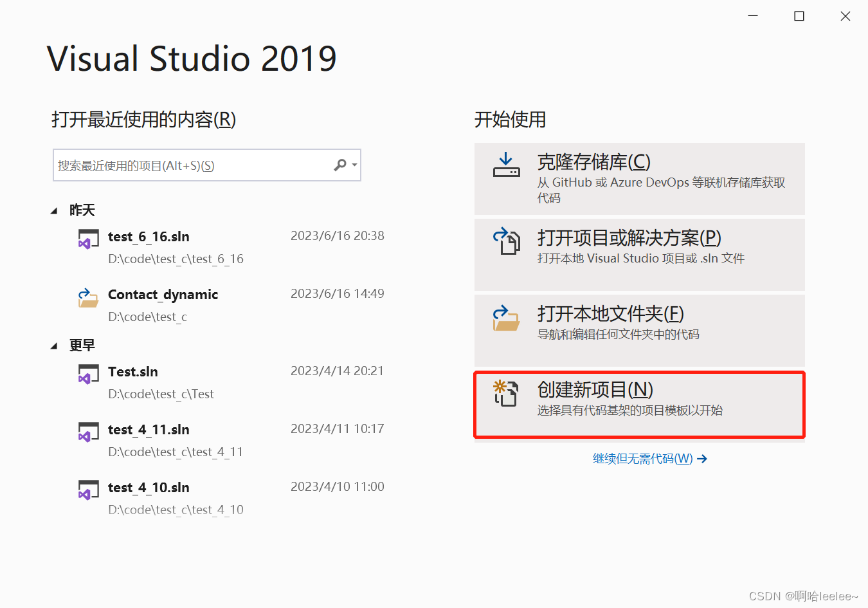The width and height of the screenshot is (868, 608).
Task: Open recent solution test_4_10.sln
Action: 149,488
